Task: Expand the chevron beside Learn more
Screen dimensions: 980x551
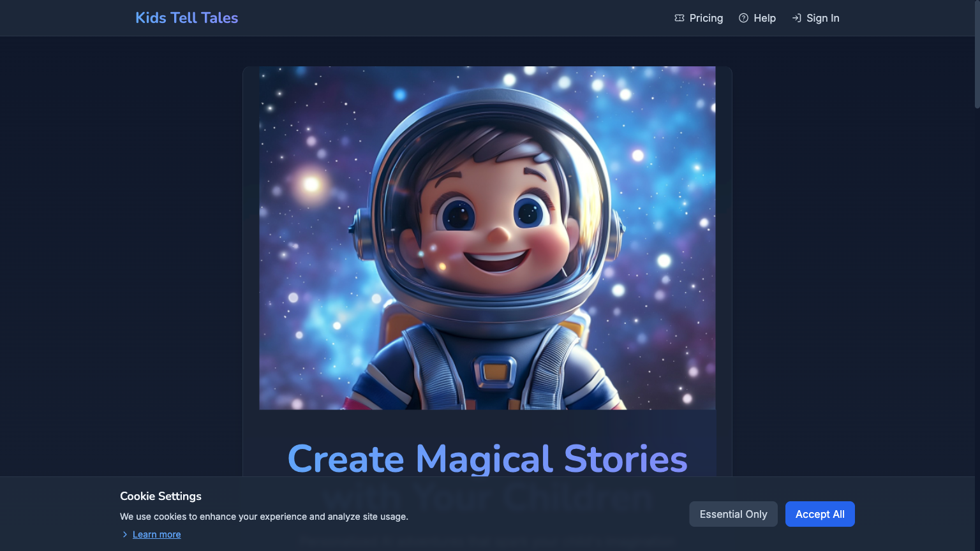Action: 125,534
